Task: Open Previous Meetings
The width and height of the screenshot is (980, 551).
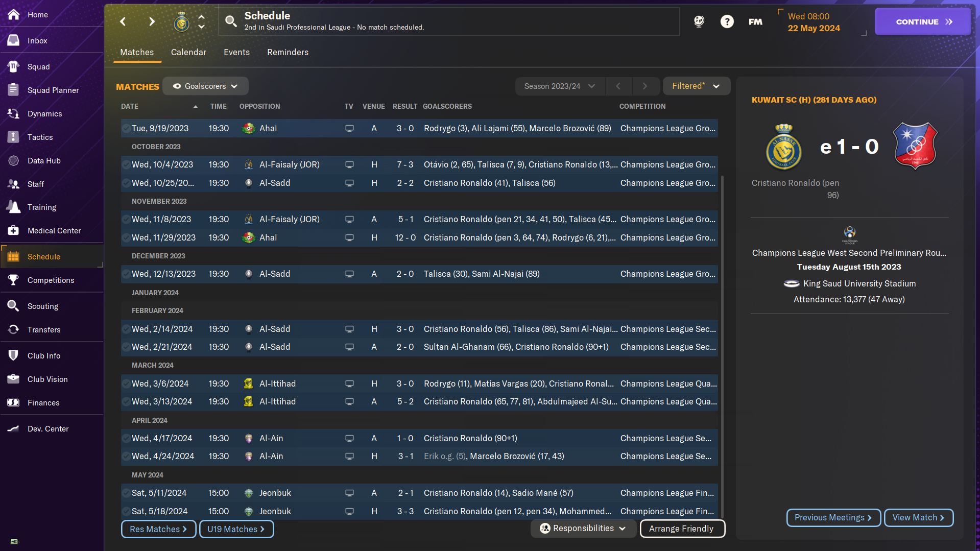Action: 833,518
